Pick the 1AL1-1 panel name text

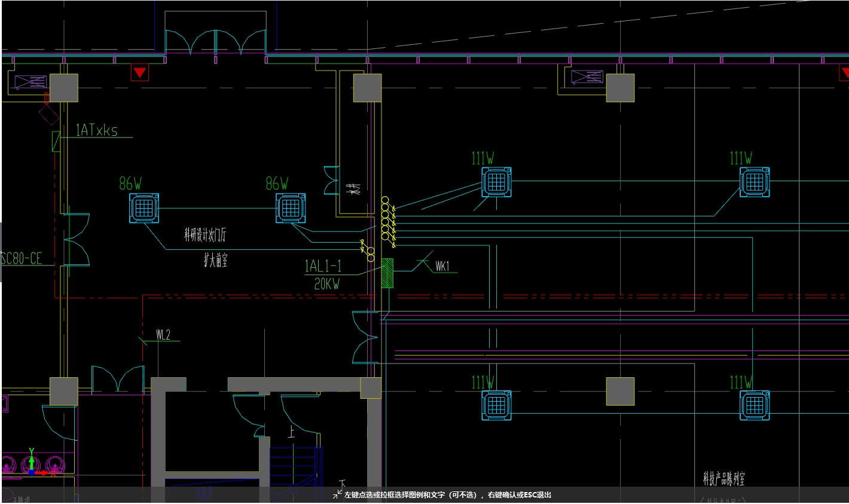click(323, 266)
